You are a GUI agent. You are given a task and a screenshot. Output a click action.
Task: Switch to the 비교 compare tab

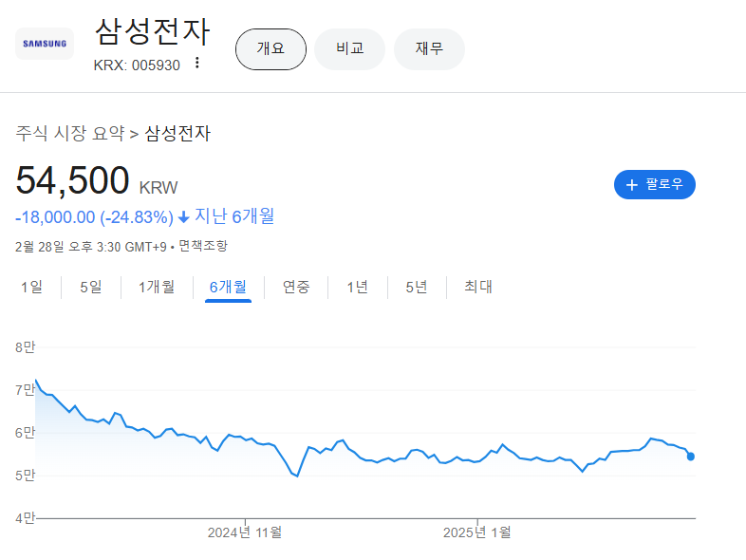point(349,49)
